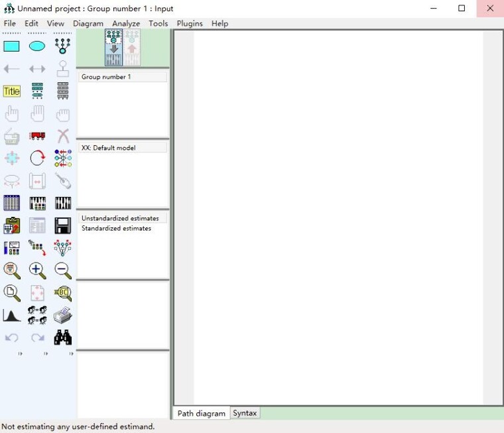Toggle the View input path diagram button
504x433 pixels.
[114, 48]
